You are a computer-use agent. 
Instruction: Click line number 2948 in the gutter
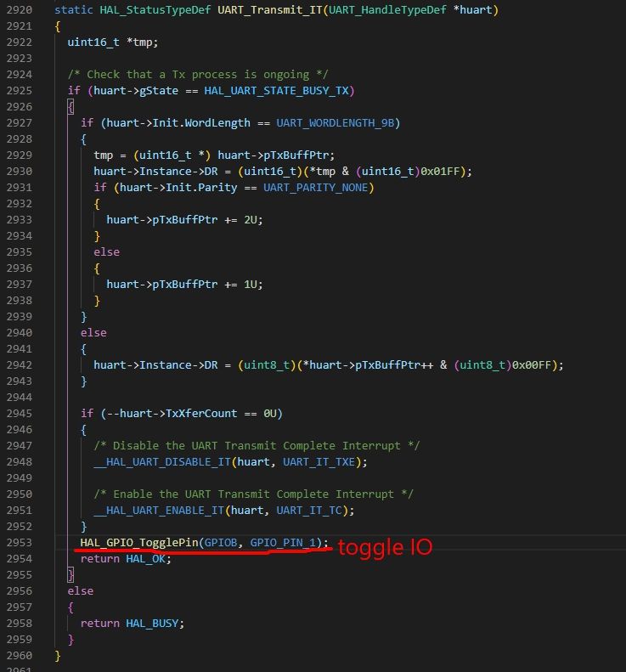(x=20, y=462)
